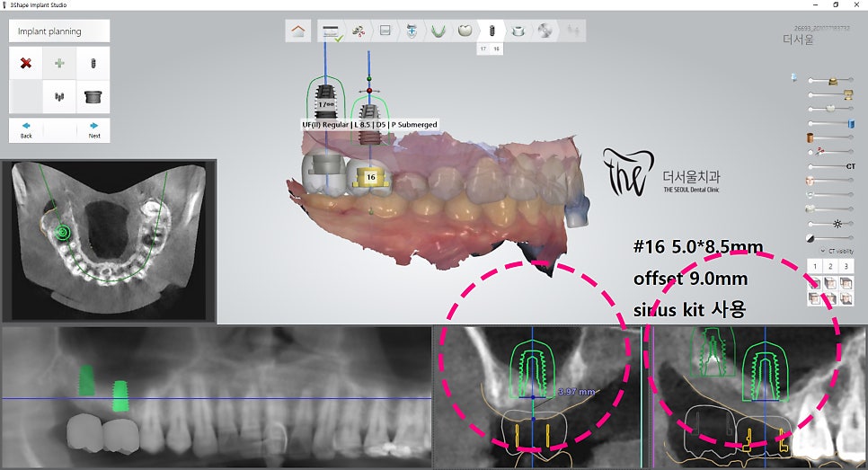Click the Implant planning panel title
The width and height of the screenshot is (868, 470).
(59, 31)
